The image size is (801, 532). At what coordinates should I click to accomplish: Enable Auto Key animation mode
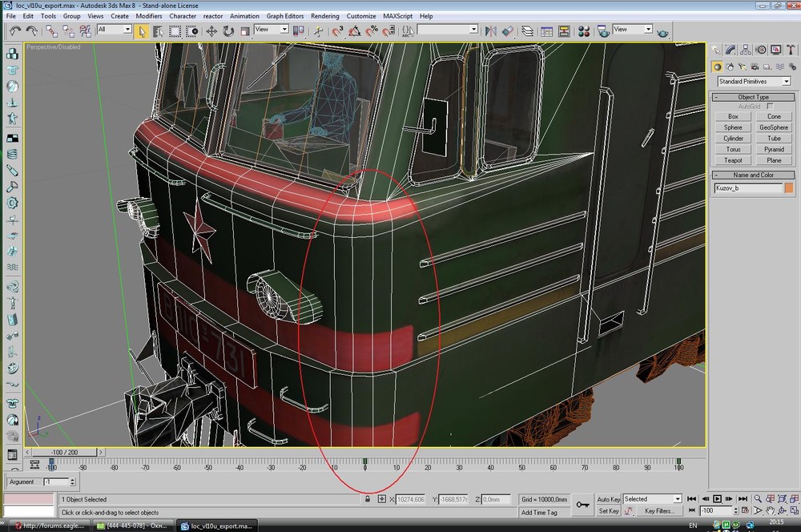click(609, 499)
